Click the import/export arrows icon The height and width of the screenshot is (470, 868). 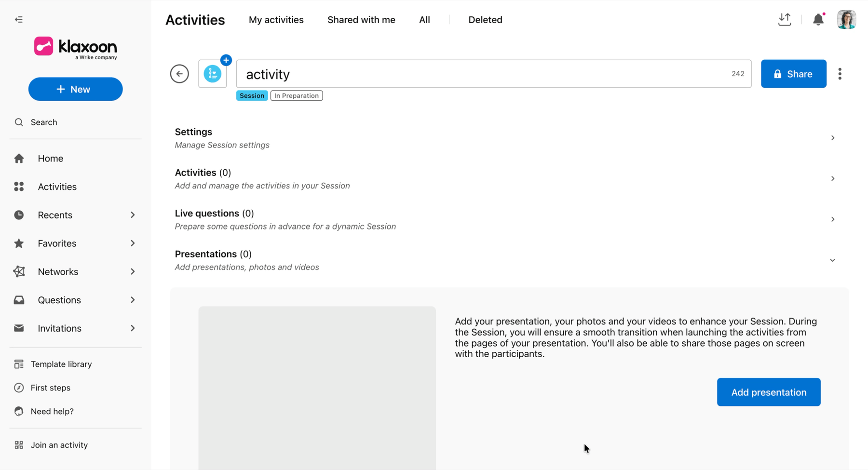pos(785,19)
